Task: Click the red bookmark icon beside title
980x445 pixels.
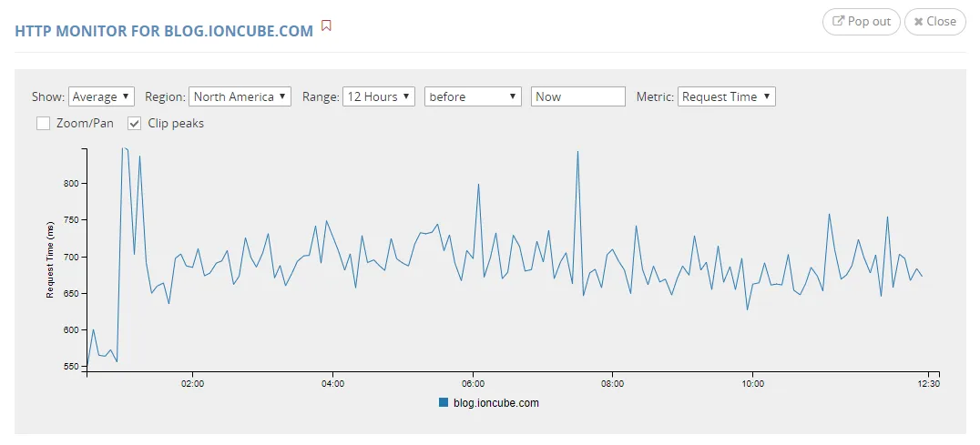Action: (x=326, y=26)
